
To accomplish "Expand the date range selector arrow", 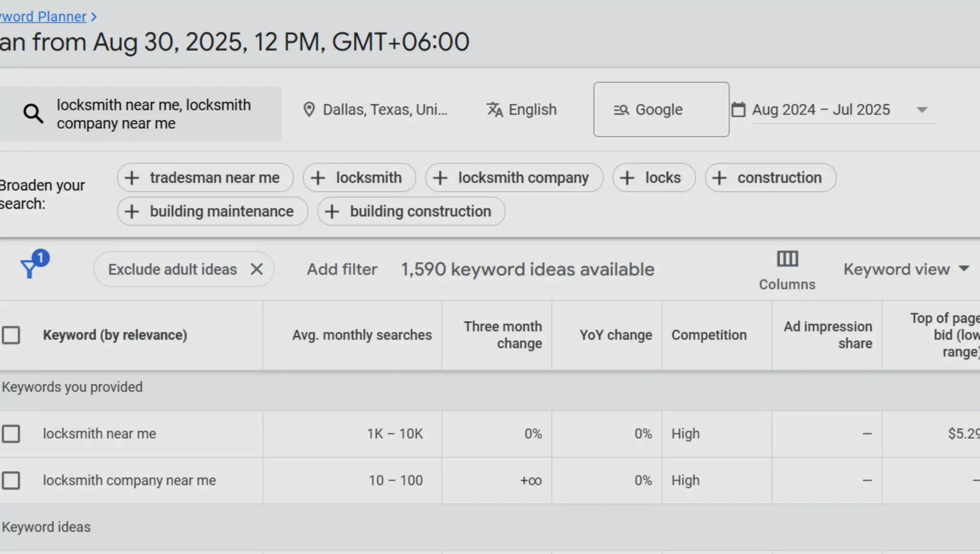I will point(922,110).
